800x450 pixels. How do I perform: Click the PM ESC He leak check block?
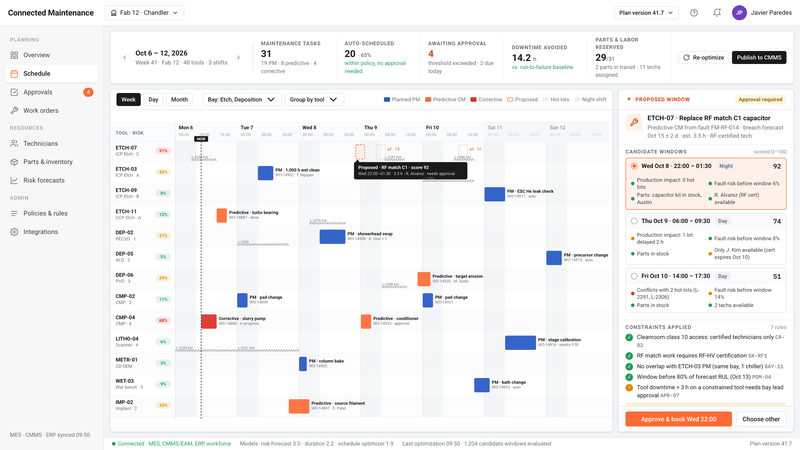494,194
